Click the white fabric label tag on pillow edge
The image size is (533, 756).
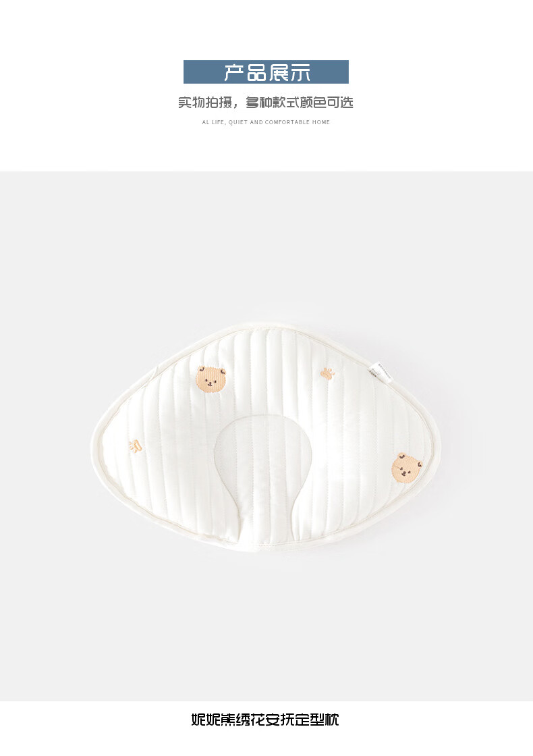click(378, 369)
